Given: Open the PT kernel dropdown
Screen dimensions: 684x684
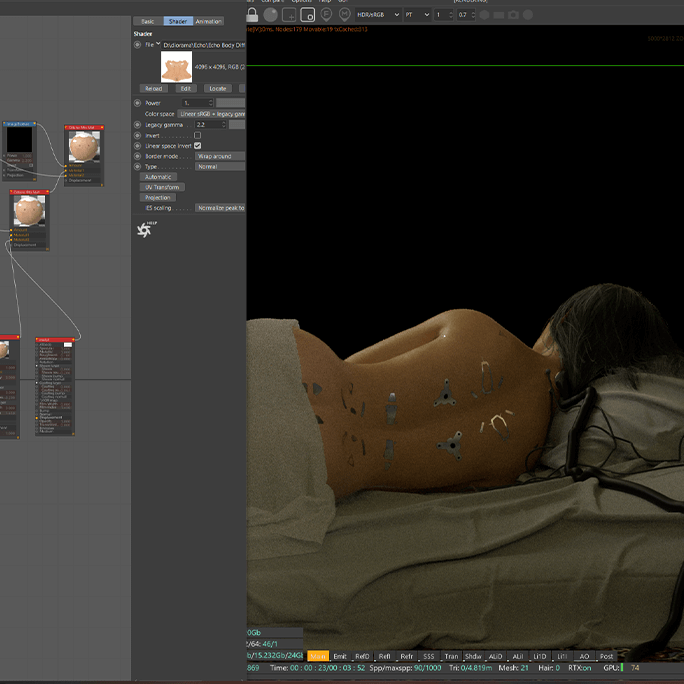Looking at the screenshot, I should (417, 15).
